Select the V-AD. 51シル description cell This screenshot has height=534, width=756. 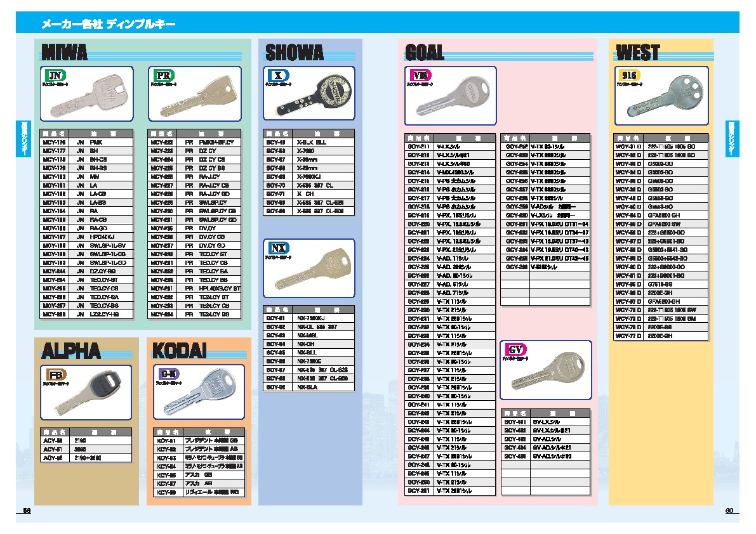[464, 285]
